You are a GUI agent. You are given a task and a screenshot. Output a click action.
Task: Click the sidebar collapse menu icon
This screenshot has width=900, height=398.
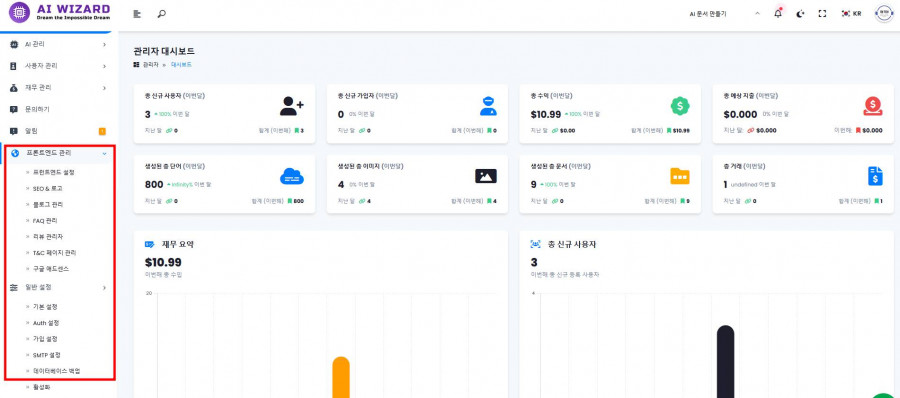[x=137, y=14]
